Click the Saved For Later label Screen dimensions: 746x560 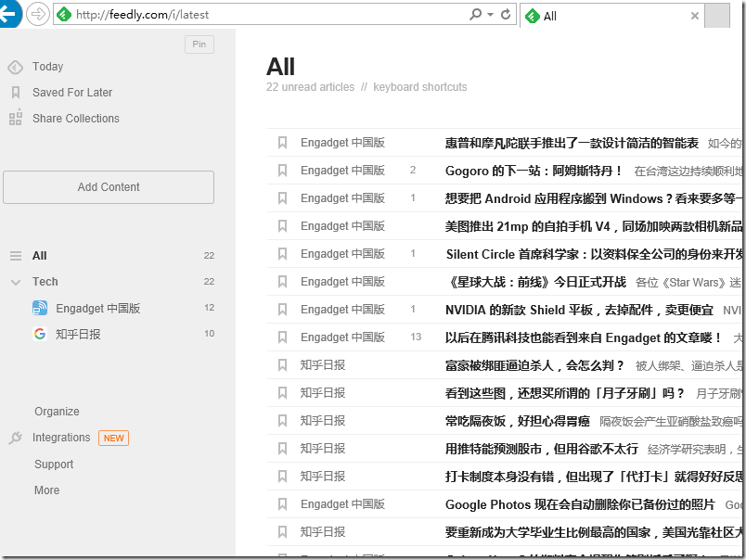click(x=72, y=92)
